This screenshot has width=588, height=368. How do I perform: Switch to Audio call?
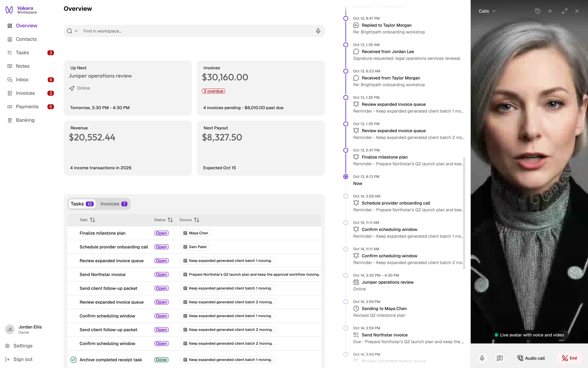click(x=531, y=358)
